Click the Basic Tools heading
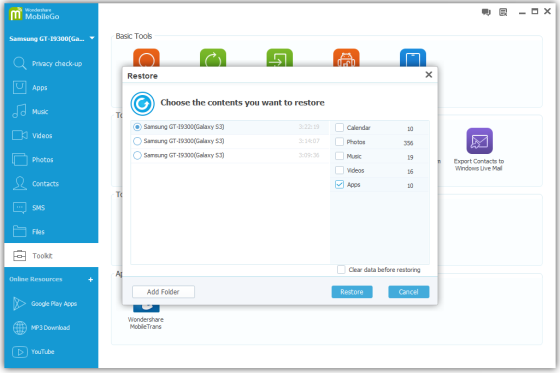The width and height of the screenshot is (560, 373). click(x=134, y=36)
